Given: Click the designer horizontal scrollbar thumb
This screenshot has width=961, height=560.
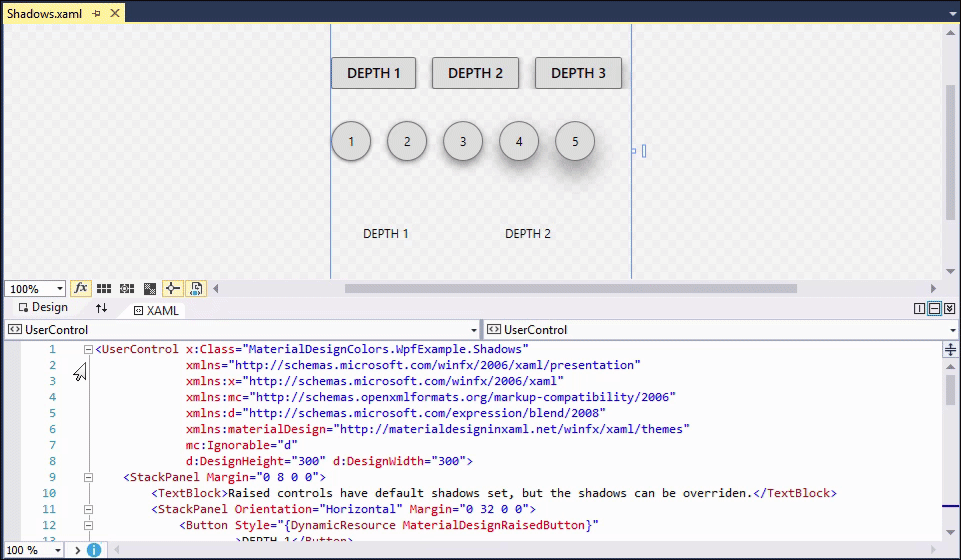Looking at the screenshot, I should [x=571, y=289].
